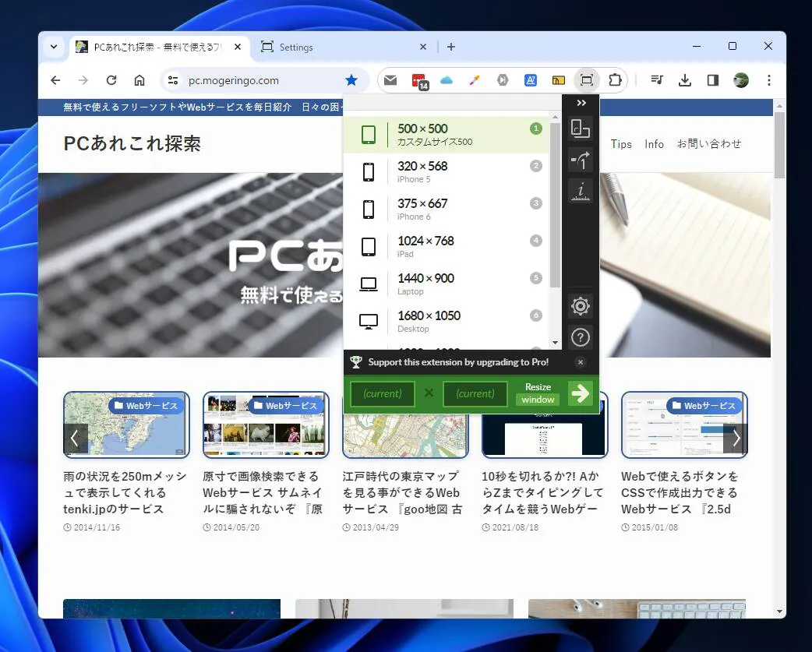Open the Info navigation link
812x652 pixels.
point(654,144)
